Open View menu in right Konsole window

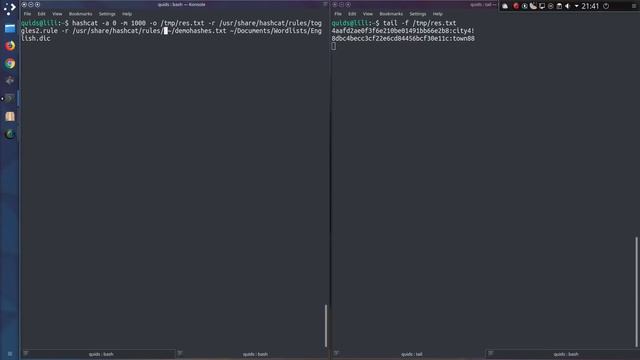pyautogui.click(x=368, y=14)
